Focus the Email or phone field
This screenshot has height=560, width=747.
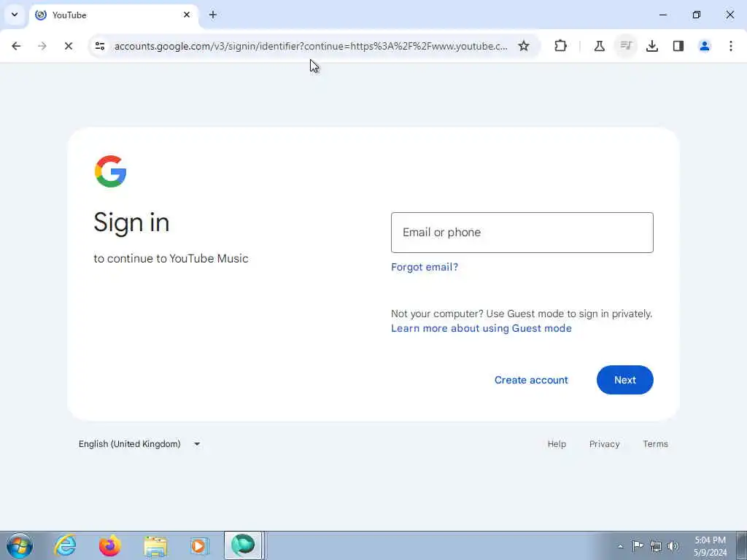pyautogui.click(x=522, y=233)
